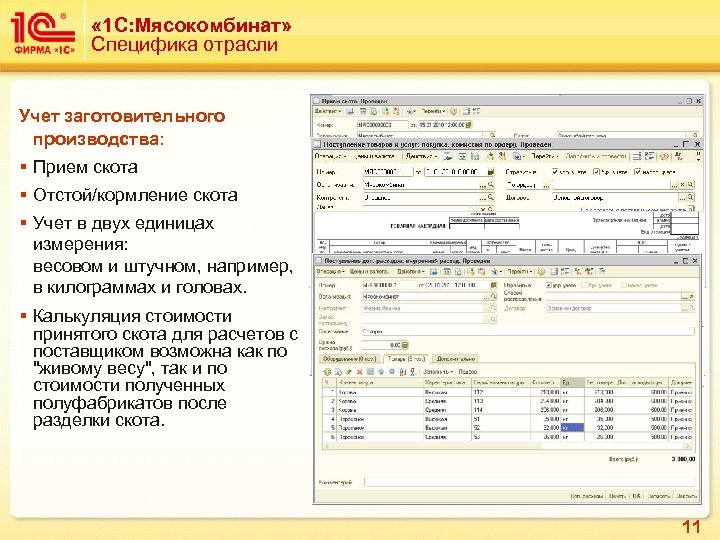Open the Перейти dropdown in Поступление товаров window
The width and height of the screenshot is (720, 540).
[x=545, y=157]
